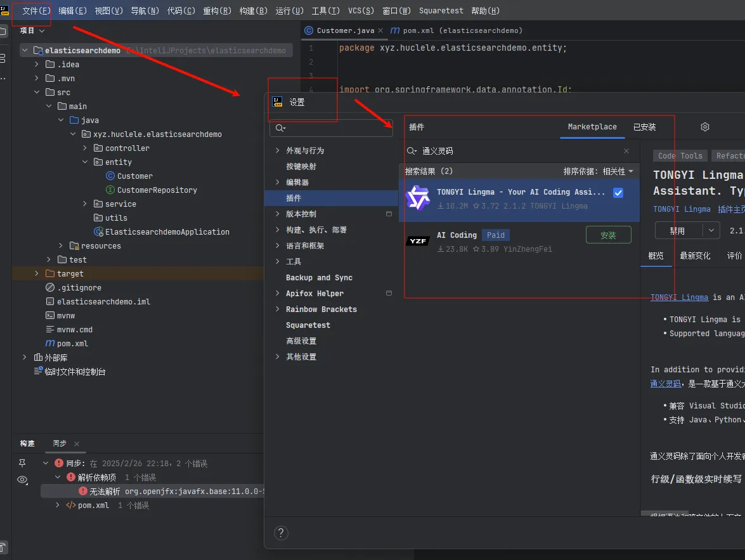
Task: Expand 构建、执行、部署 settings category
Action: (278, 230)
